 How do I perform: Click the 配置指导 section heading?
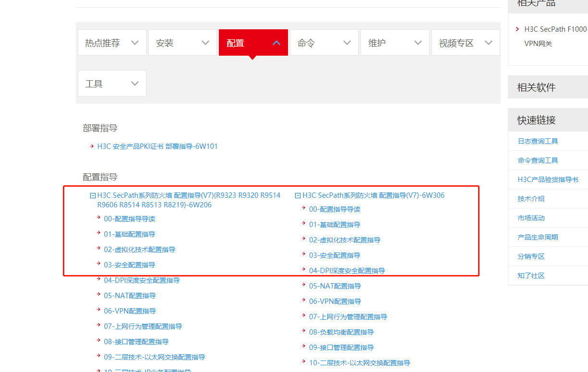tap(100, 177)
